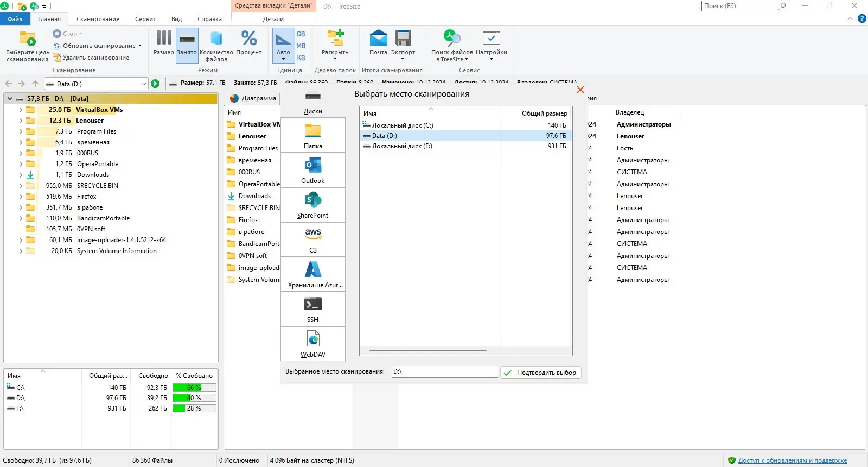Image resolution: width=868 pixels, height=467 pixels.
Task: Open the Expand (Раскрыть) tree dropdown
Action: (335, 46)
